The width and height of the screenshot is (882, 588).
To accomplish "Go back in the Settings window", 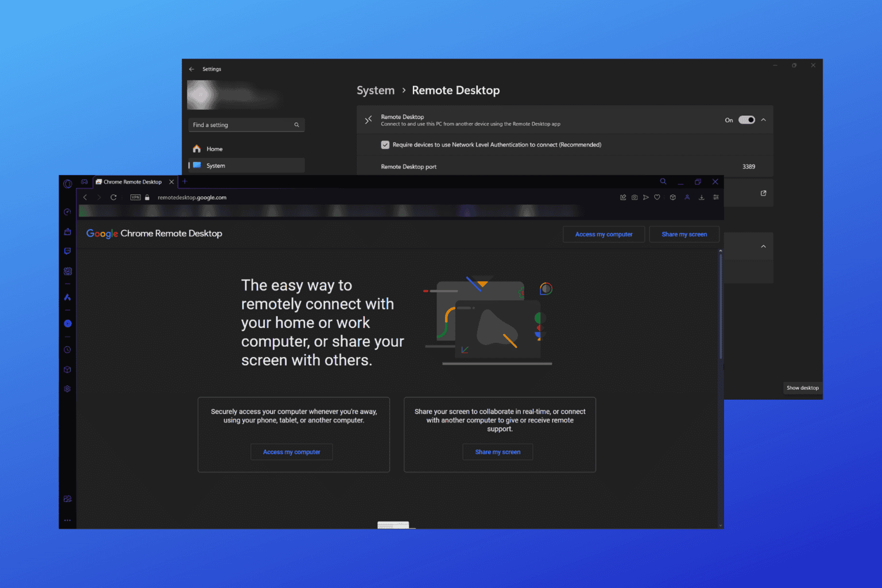I will coord(192,69).
